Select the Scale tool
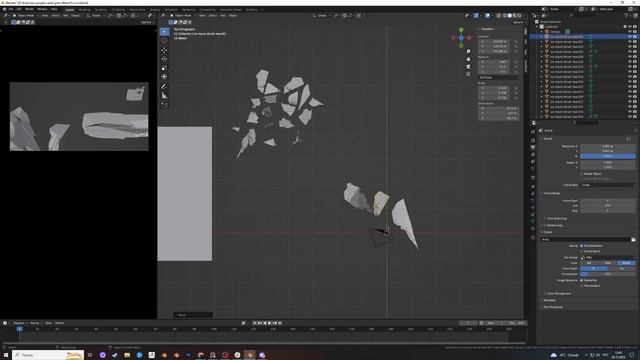This screenshot has height=360, width=640. [164, 68]
